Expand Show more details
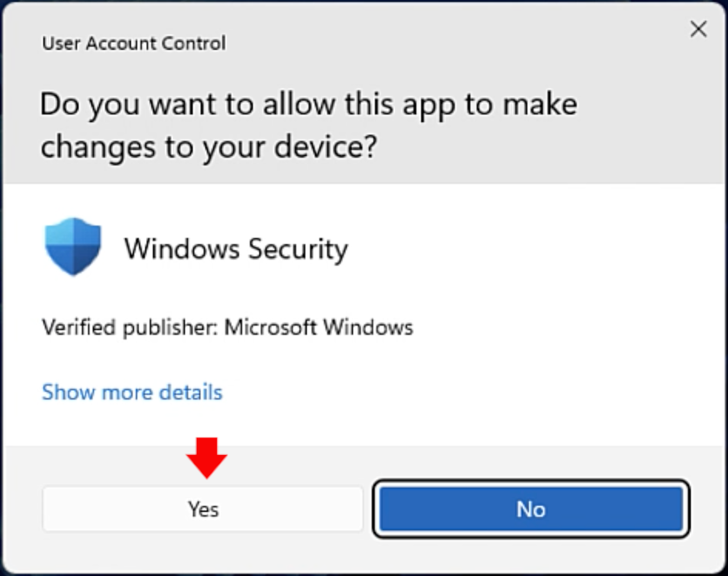The width and height of the screenshot is (728, 576). coord(132,392)
